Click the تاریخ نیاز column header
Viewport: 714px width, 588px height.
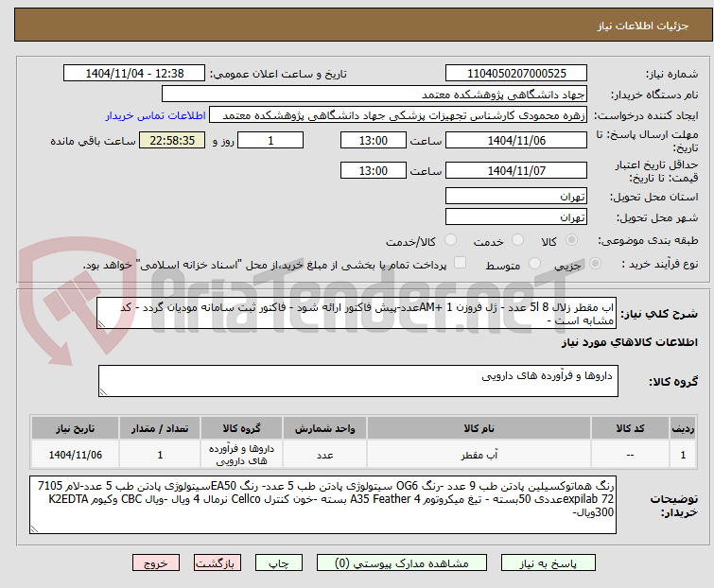75,428
